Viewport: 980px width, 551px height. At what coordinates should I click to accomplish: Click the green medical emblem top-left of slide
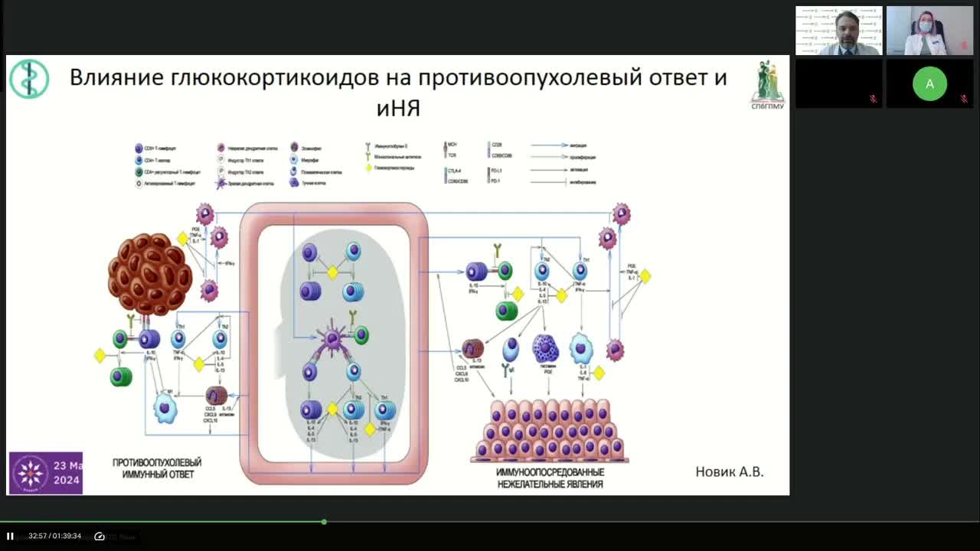(x=28, y=77)
